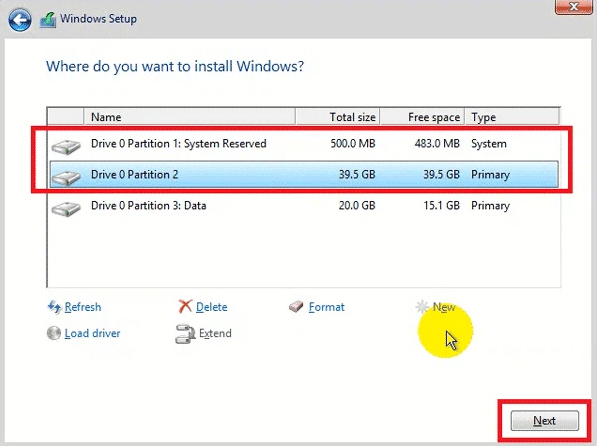Viewport: 597px width, 446px height.
Task: Open the Load driver link
Action: tap(92, 333)
